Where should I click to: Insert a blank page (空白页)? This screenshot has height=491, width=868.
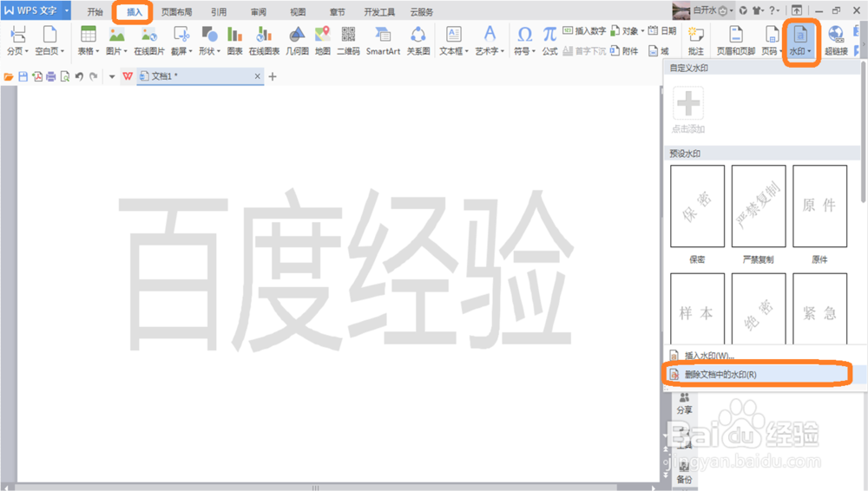[49, 41]
